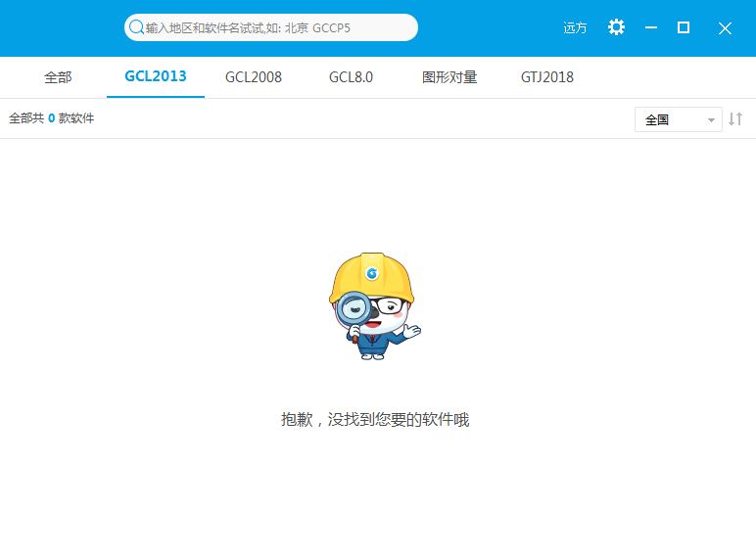Image resolution: width=756 pixels, height=557 pixels.
Task: Close the software window
Action: (x=725, y=28)
